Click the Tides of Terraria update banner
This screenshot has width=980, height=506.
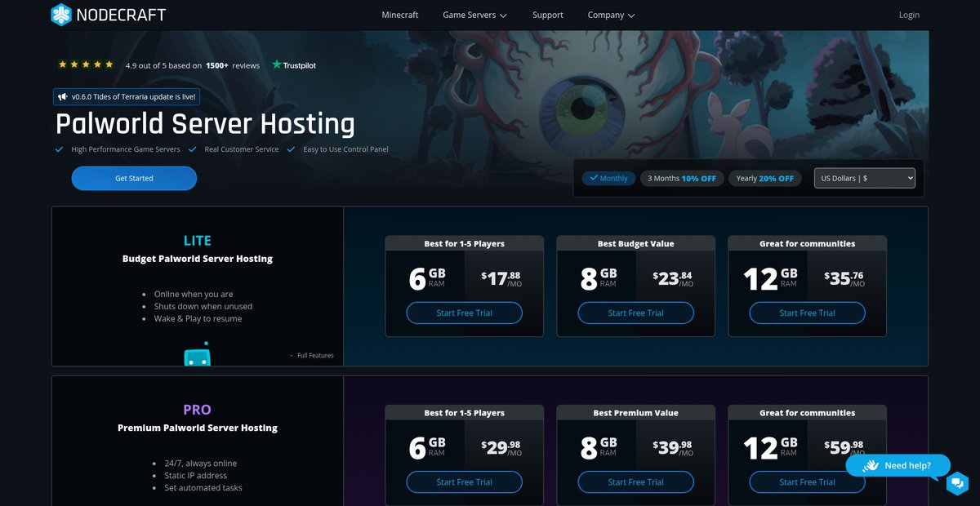pyautogui.click(x=127, y=96)
